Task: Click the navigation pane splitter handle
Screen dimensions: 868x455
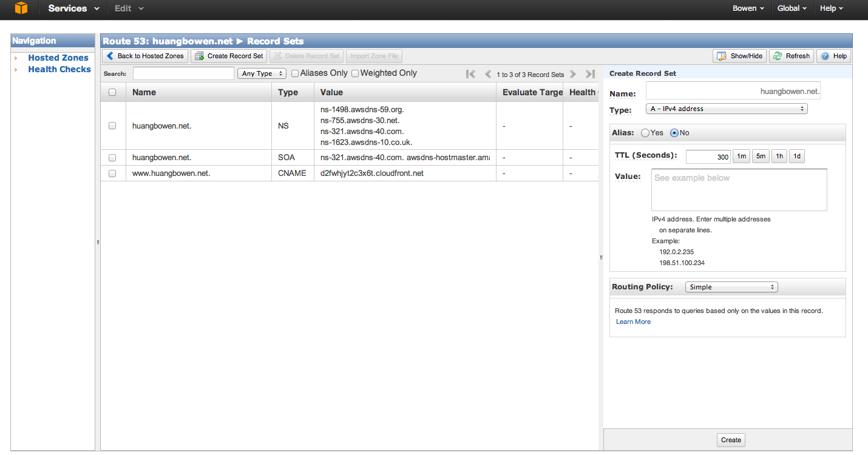Action: [98, 242]
